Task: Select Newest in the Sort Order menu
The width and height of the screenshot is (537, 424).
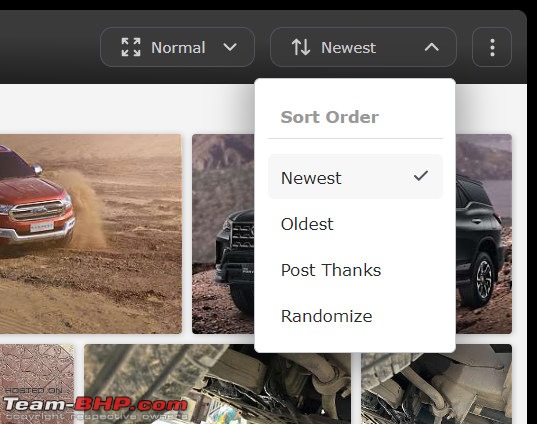Action: [355, 177]
